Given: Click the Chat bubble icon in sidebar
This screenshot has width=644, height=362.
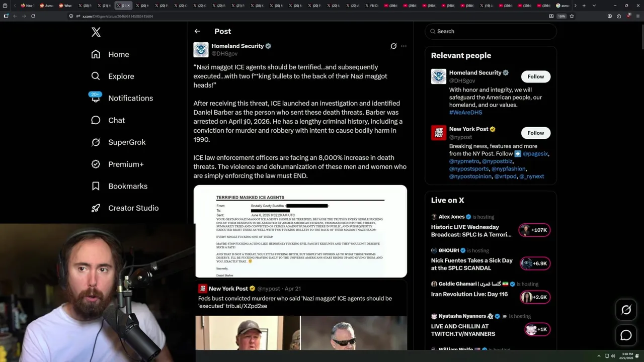Looking at the screenshot, I should pos(96,120).
